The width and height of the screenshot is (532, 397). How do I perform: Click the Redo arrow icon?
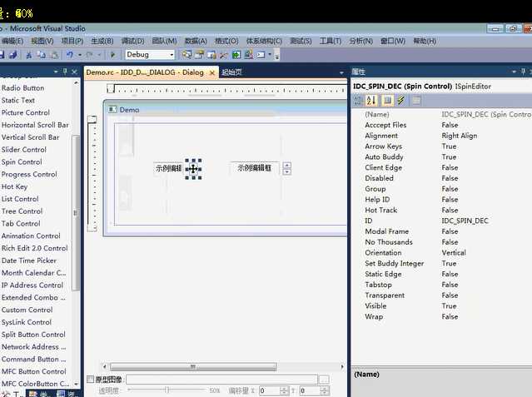[x=90, y=55]
